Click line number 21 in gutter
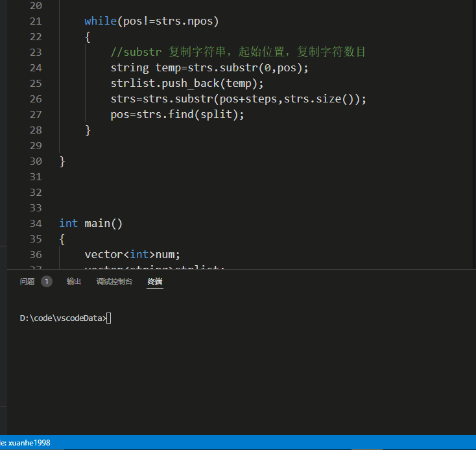476x450 pixels. (x=36, y=21)
